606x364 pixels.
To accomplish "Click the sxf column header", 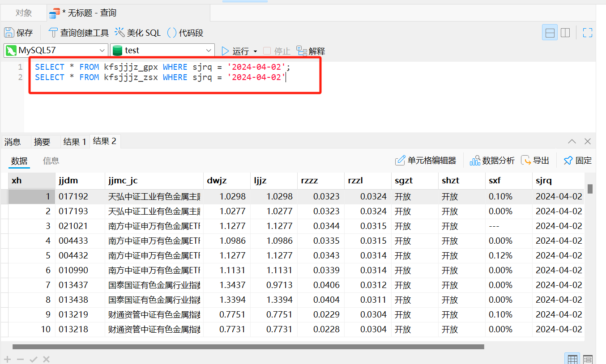I will click(x=508, y=181).
